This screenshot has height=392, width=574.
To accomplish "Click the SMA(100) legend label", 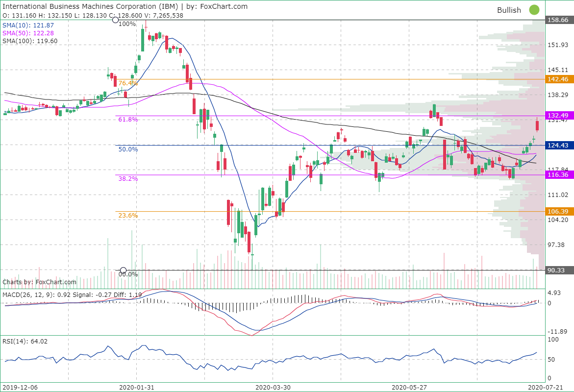I will coord(30,41).
